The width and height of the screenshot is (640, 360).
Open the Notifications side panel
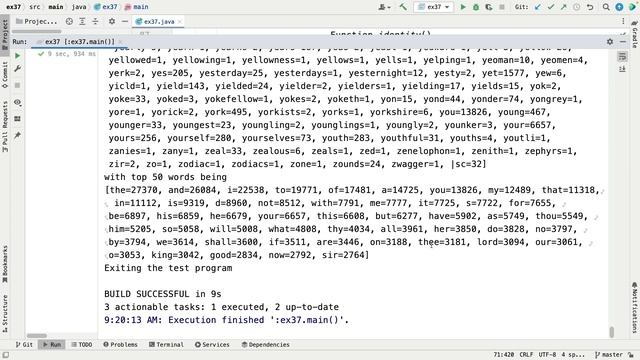[635, 307]
